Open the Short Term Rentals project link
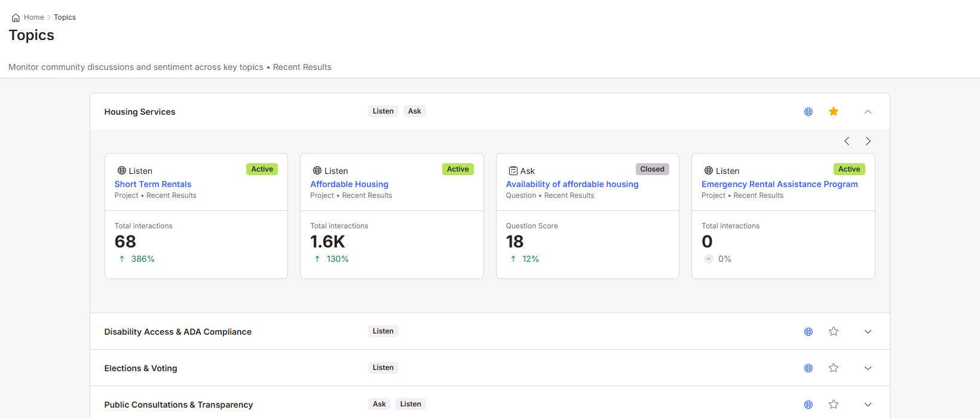980x419 pixels. [x=153, y=184]
